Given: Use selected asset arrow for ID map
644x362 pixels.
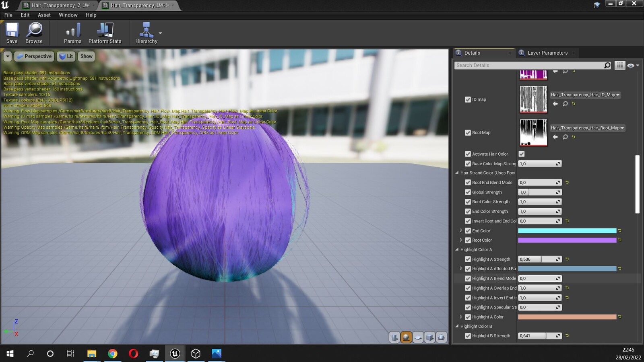Looking at the screenshot, I should [555, 104].
